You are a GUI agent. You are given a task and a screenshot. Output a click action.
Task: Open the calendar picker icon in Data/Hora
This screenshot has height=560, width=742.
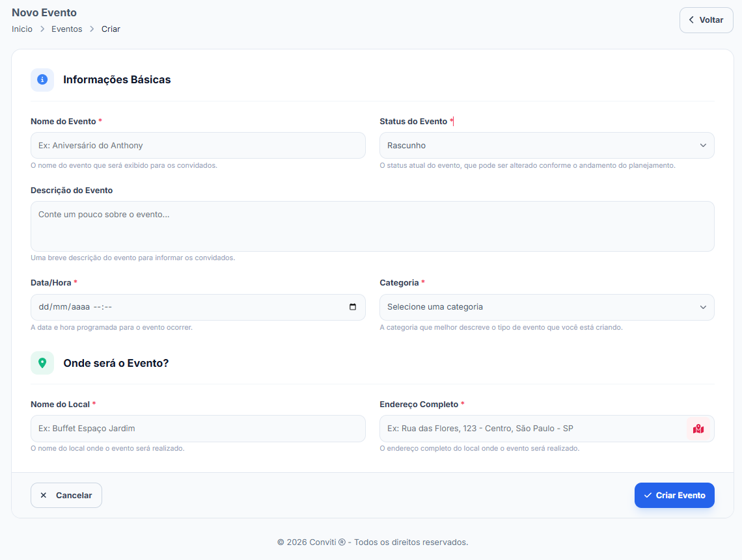click(353, 307)
